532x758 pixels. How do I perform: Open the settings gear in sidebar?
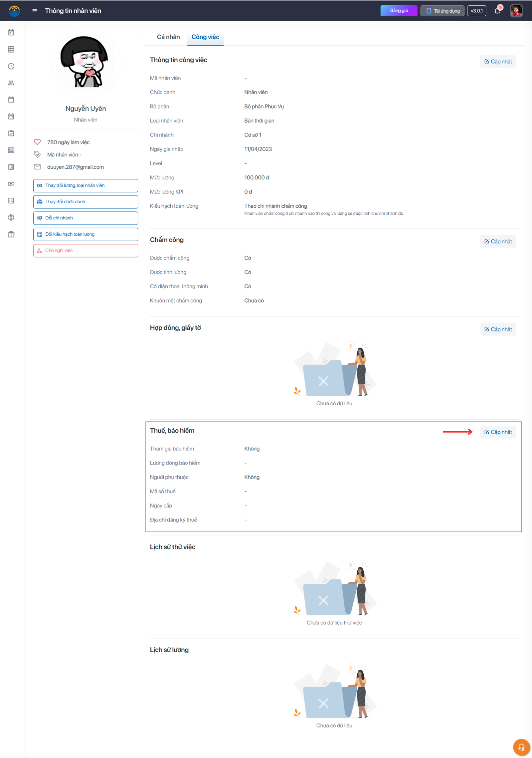[x=11, y=217]
